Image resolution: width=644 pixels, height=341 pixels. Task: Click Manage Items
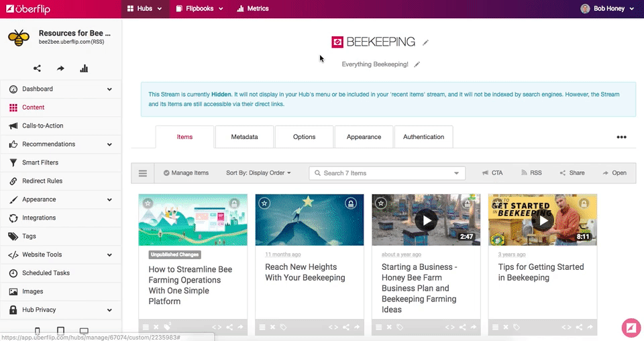[186, 173]
